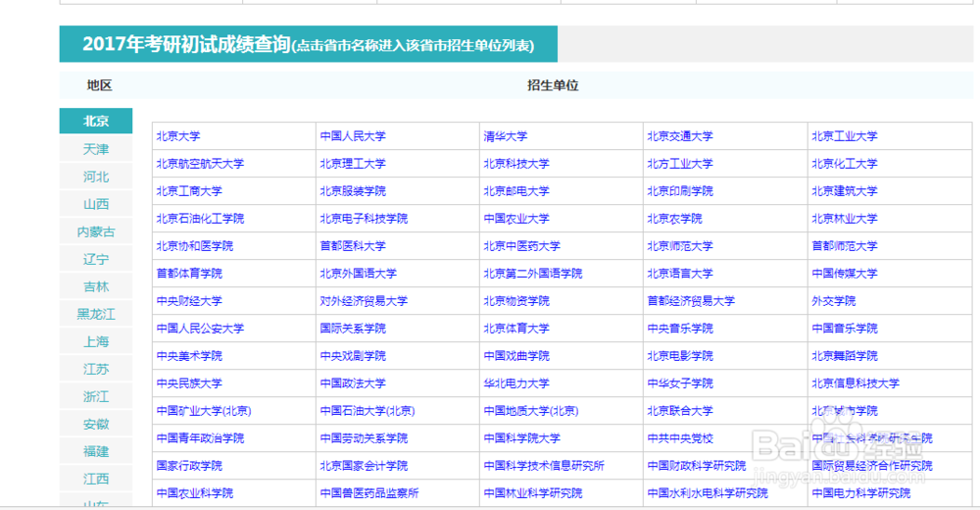Select 中央美术学院
Screen dimensions: 980x510
click(x=189, y=356)
